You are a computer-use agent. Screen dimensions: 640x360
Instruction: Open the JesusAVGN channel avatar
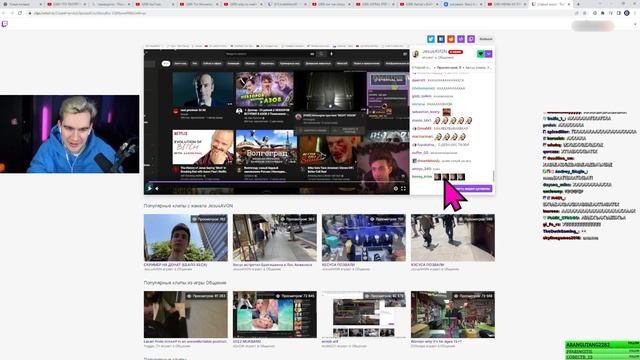point(416,54)
